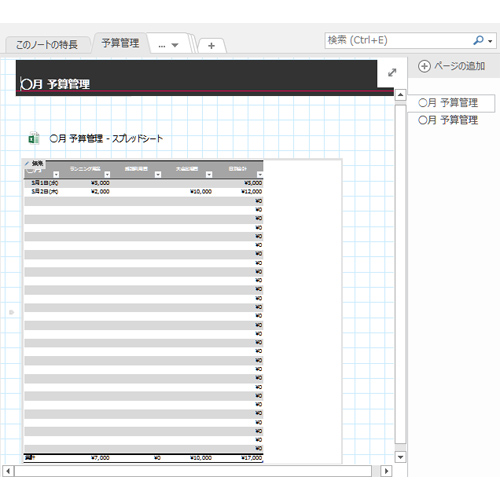Click in the 検索 (Ctrl+E) search field
500x500 pixels.
point(398,41)
